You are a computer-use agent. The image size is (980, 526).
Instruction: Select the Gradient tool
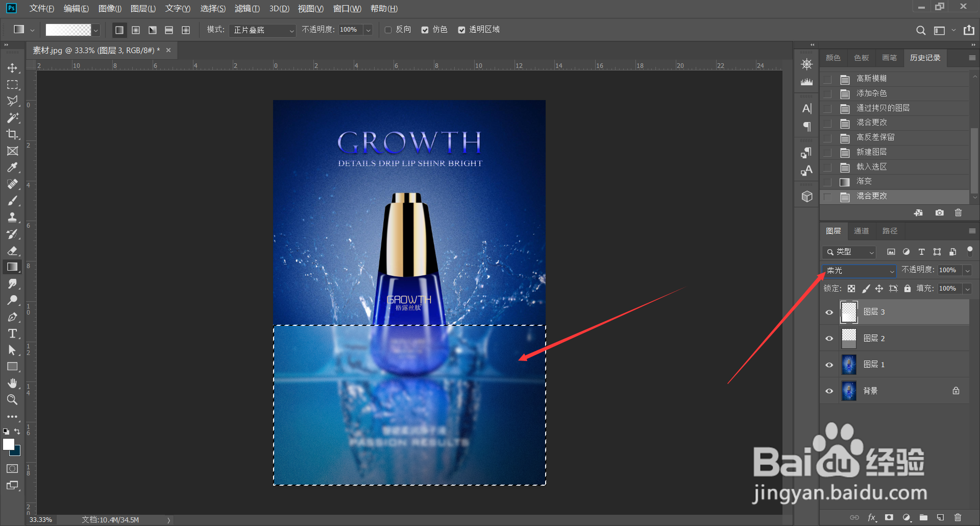tap(12, 267)
